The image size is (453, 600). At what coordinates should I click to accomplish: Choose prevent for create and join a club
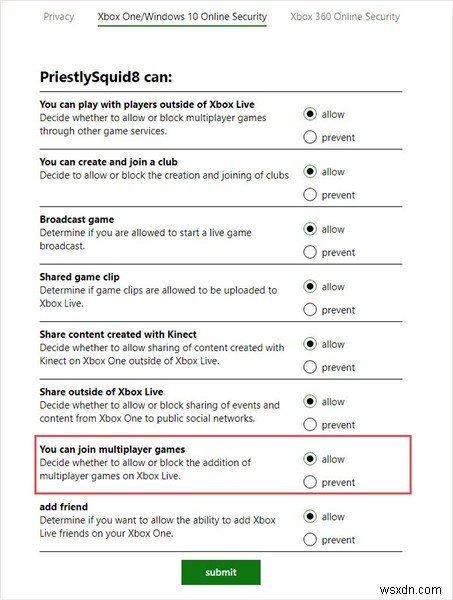[x=310, y=194]
